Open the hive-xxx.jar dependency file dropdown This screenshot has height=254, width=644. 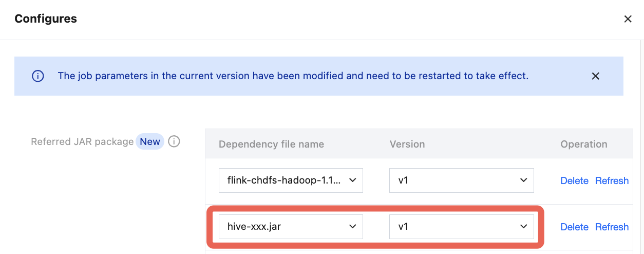click(x=291, y=227)
